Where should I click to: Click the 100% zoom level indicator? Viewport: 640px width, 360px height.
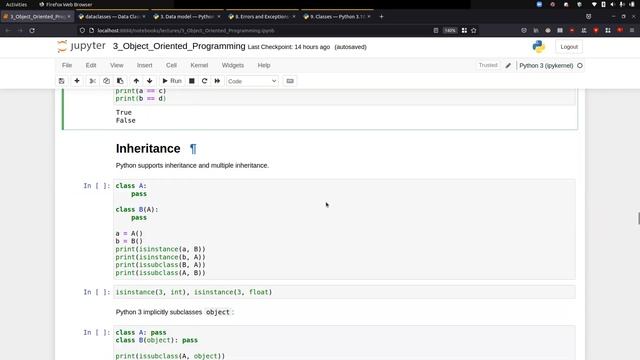point(450,31)
